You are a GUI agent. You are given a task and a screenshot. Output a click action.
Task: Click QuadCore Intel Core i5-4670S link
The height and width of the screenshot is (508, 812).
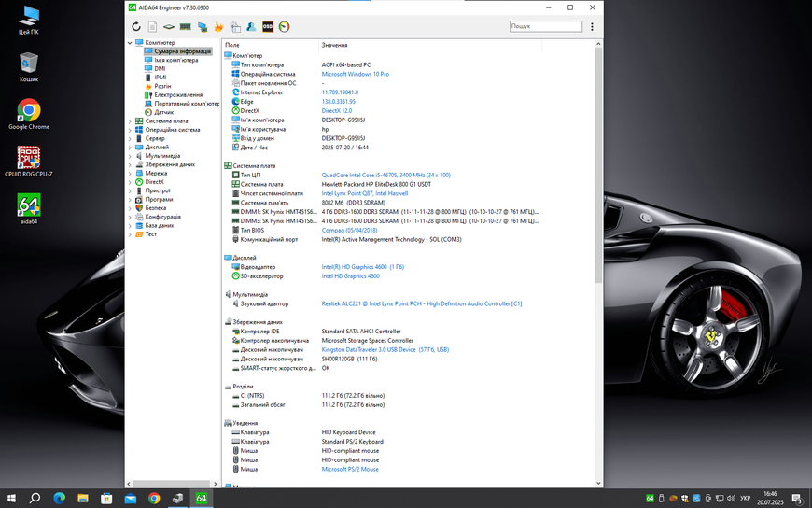[385, 176]
